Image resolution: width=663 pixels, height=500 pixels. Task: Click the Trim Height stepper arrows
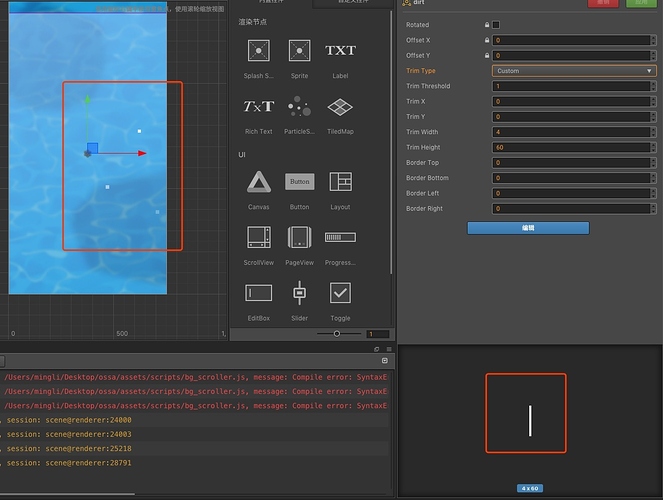653,148
